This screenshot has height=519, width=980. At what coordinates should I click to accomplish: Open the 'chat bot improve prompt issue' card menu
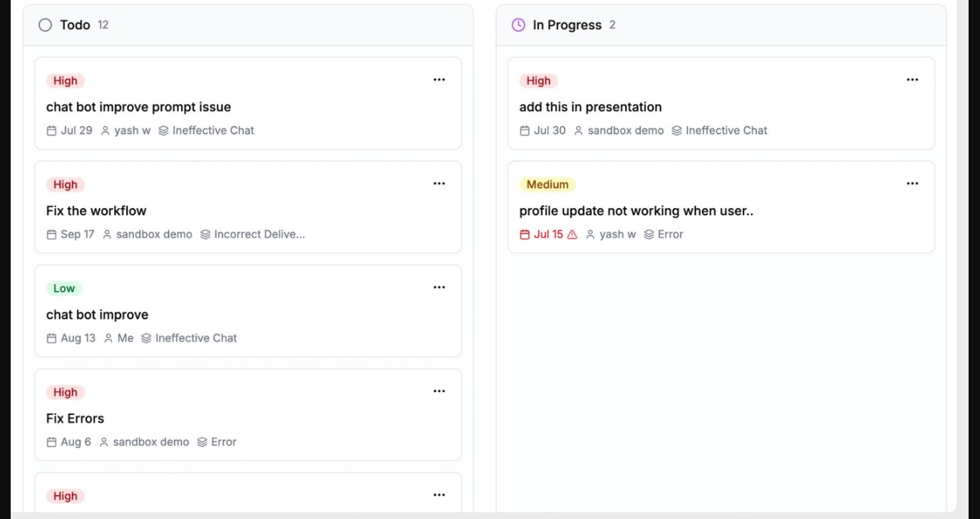click(x=439, y=80)
